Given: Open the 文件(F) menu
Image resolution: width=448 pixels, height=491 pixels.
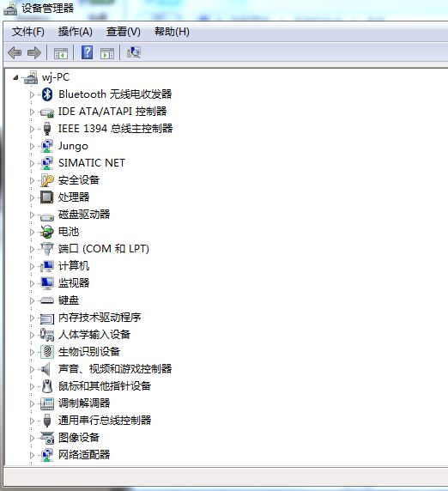Looking at the screenshot, I should (x=27, y=32).
